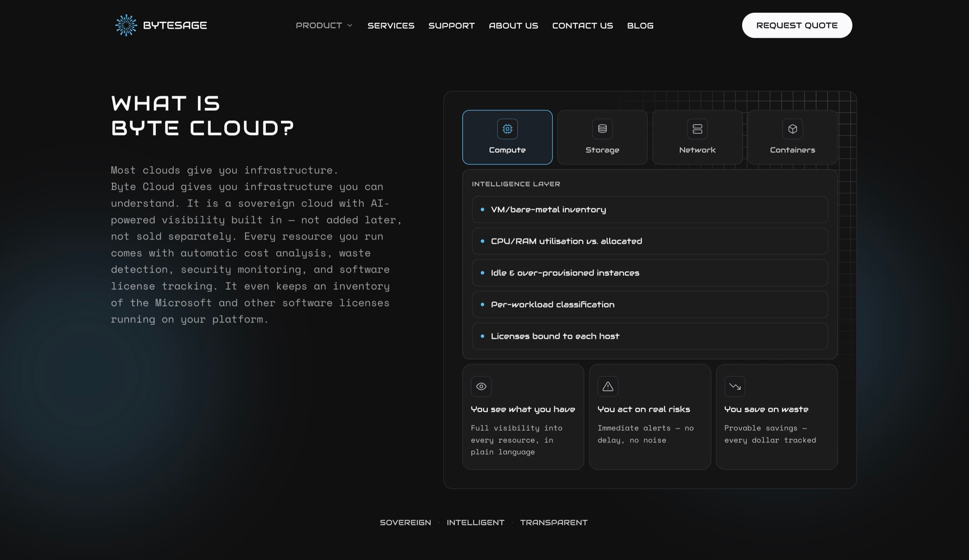
Task: Click 'You see what you have' title
Action: [523, 409]
